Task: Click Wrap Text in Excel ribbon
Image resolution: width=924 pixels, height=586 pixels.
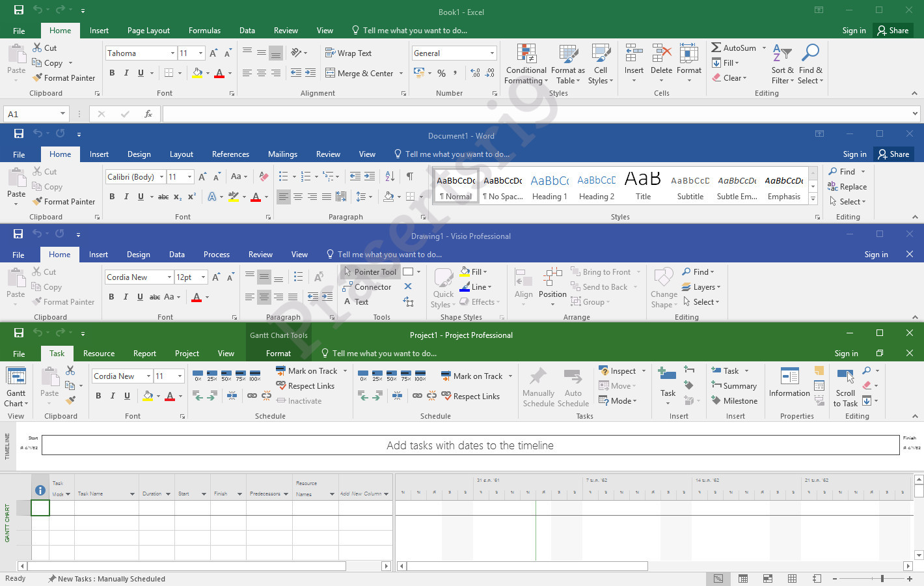Action: [348, 53]
